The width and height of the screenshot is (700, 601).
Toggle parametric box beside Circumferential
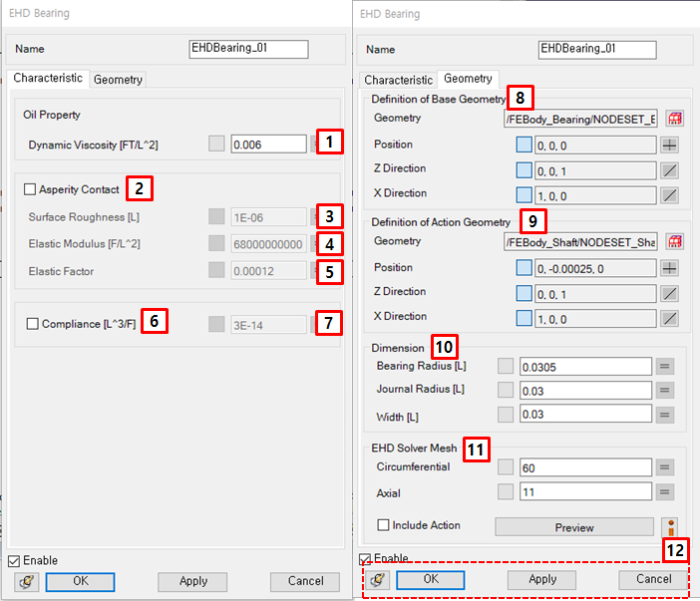coord(506,466)
